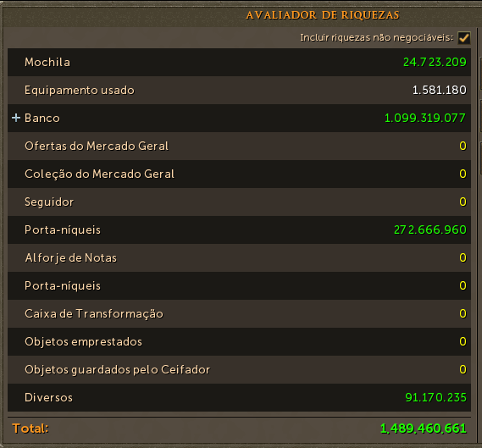Select the Mochila row
Screen dimensions: 482x448
click(x=239, y=62)
